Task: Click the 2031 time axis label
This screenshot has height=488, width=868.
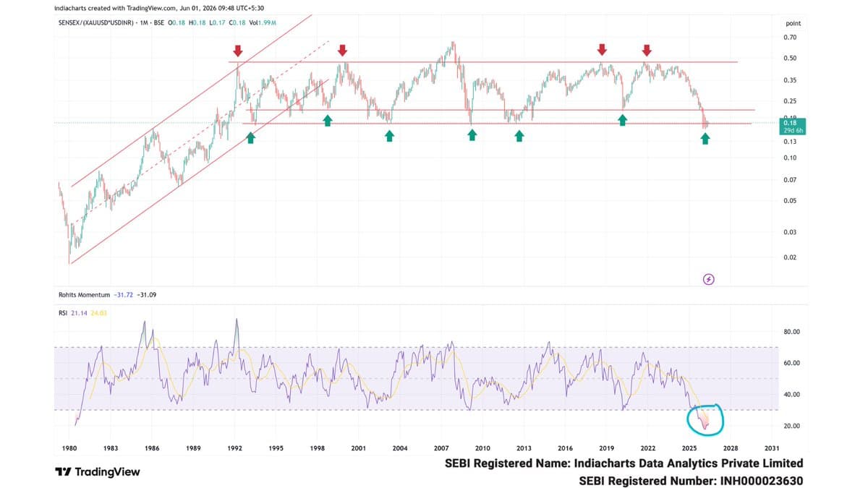Action: pyautogui.click(x=772, y=448)
